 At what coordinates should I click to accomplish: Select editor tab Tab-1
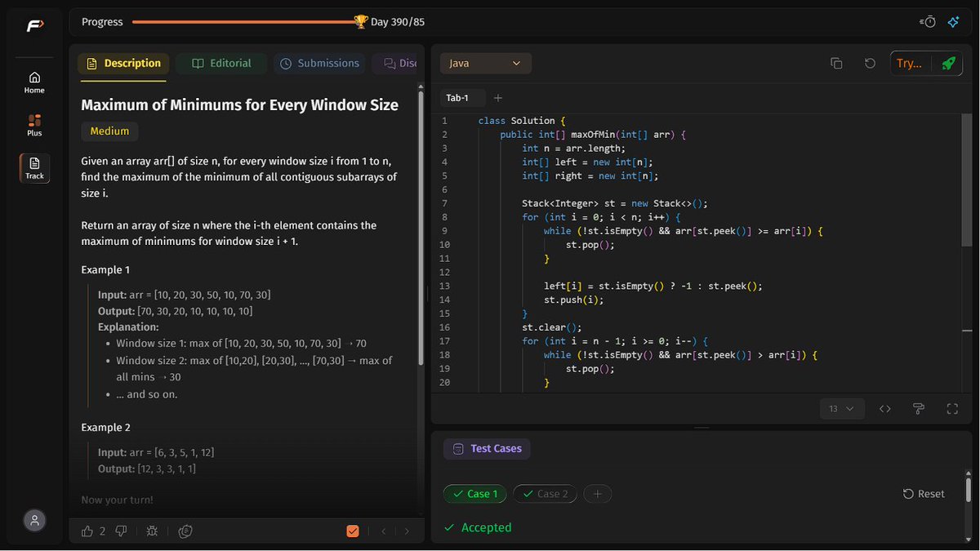tap(462, 98)
